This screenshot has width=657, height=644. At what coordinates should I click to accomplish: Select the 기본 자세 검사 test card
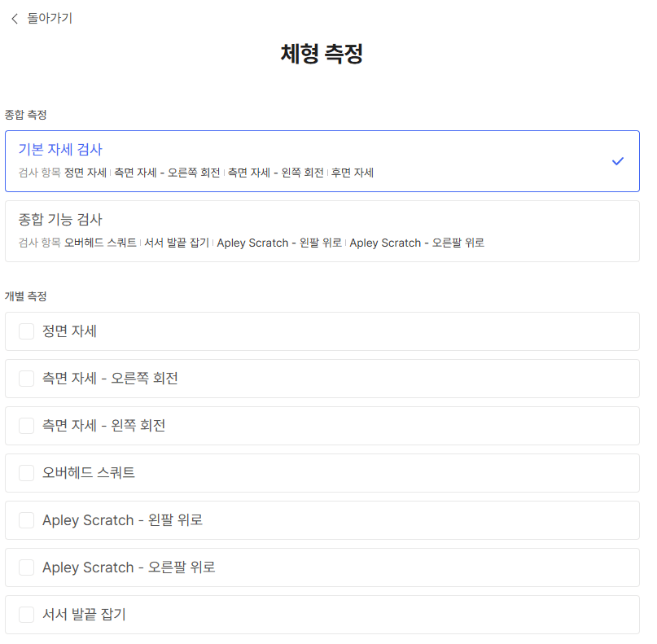[x=321, y=160]
